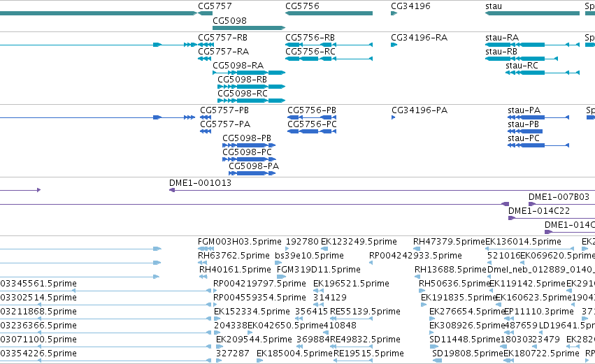595x364 pixels.
Task: Select the stau-PB protein label
Action: coord(523,124)
